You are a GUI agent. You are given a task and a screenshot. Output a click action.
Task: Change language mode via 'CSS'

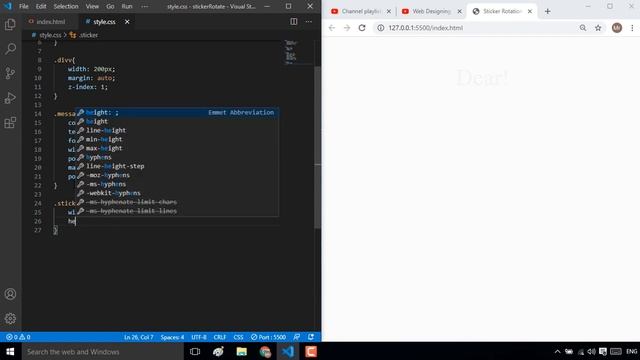pyautogui.click(x=238, y=337)
